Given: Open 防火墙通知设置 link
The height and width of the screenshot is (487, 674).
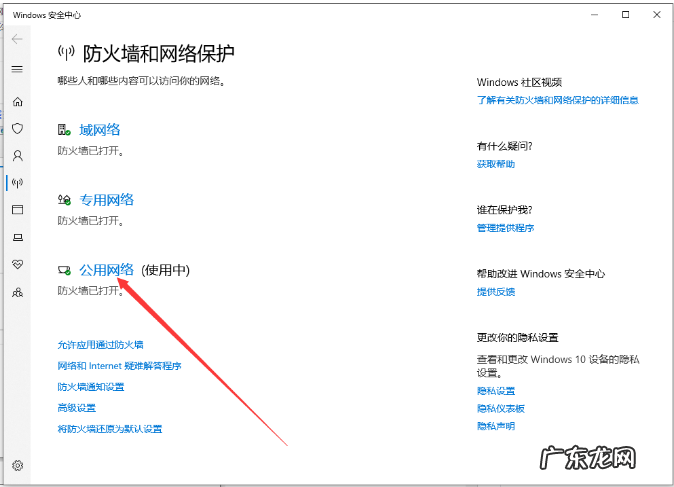Looking at the screenshot, I should coord(91,387).
